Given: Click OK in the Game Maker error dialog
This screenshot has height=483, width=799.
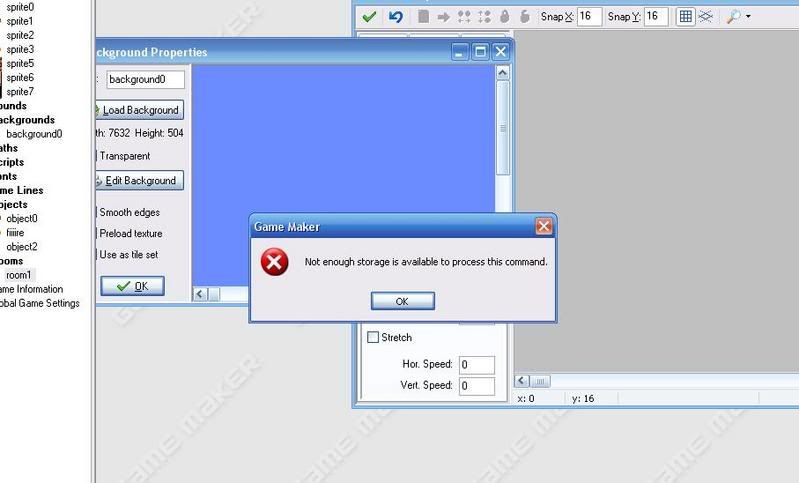Looking at the screenshot, I should [x=403, y=301].
